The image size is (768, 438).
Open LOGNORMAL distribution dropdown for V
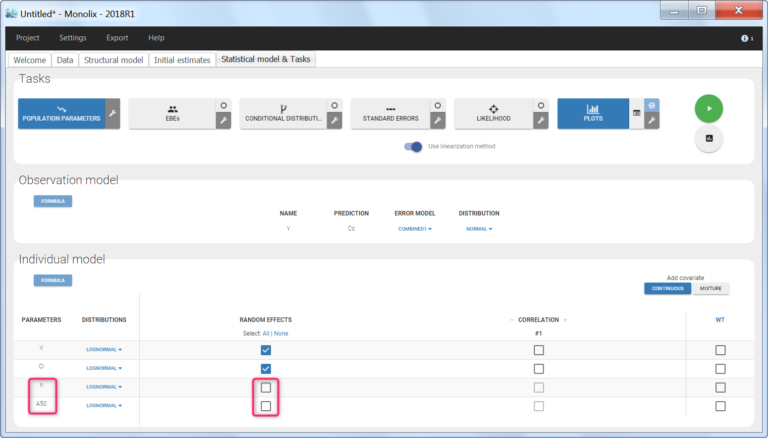coord(104,350)
